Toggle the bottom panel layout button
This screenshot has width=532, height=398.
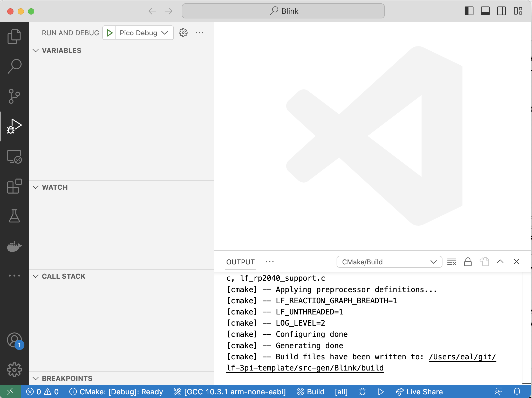tap(485, 11)
